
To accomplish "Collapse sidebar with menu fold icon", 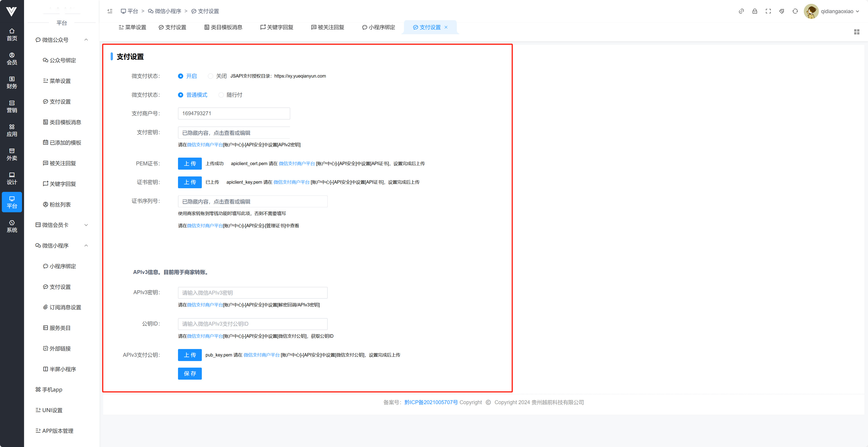I will pyautogui.click(x=110, y=11).
